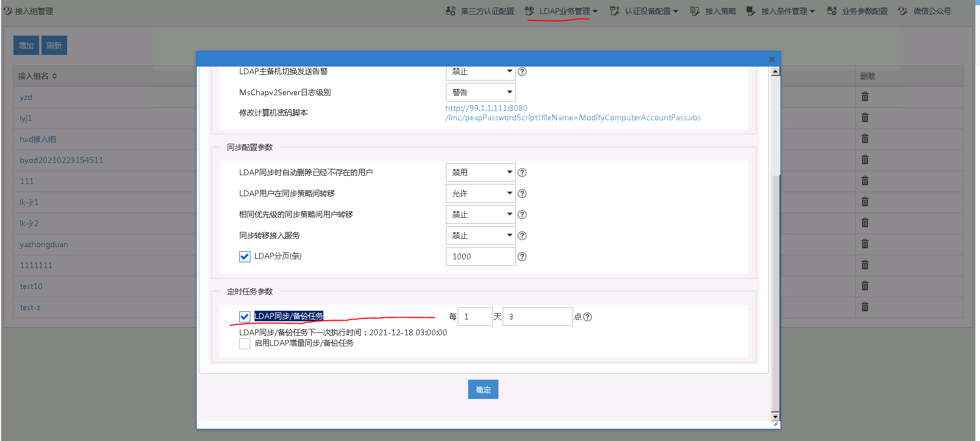Image resolution: width=980 pixels, height=441 pixels.
Task: Open the 第三方认证配置 menu
Action: pos(480,11)
